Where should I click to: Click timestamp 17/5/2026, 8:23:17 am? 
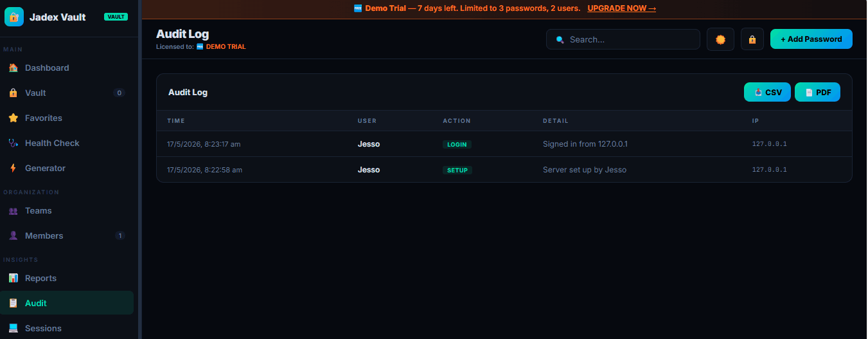[204, 144]
